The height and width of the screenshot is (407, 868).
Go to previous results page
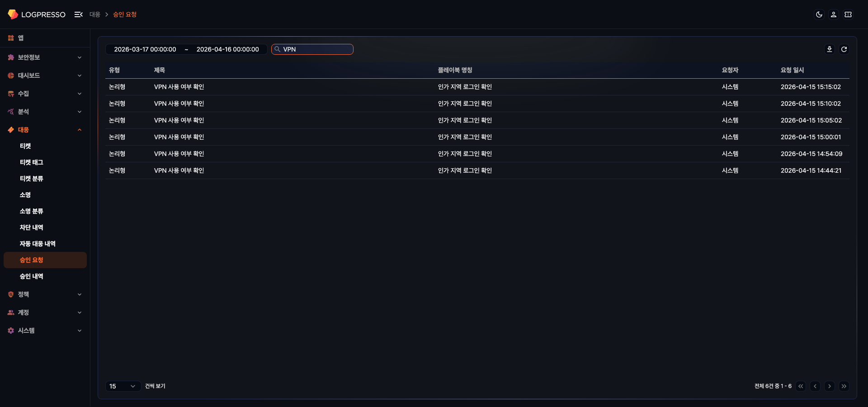pyautogui.click(x=815, y=386)
